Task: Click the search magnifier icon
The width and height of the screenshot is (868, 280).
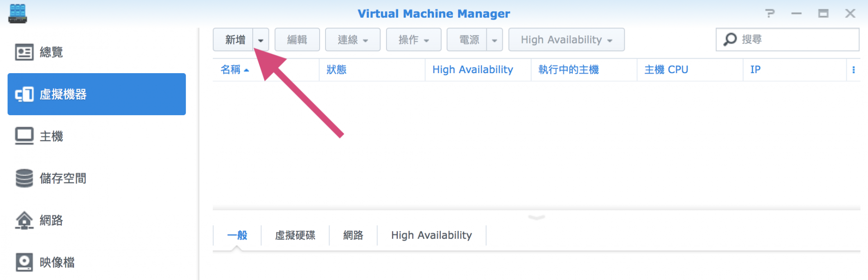Action: pyautogui.click(x=730, y=40)
